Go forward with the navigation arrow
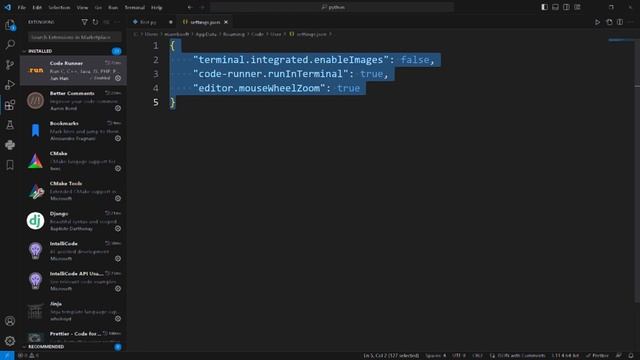The width and height of the screenshot is (640, 360). tap(202, 7)
